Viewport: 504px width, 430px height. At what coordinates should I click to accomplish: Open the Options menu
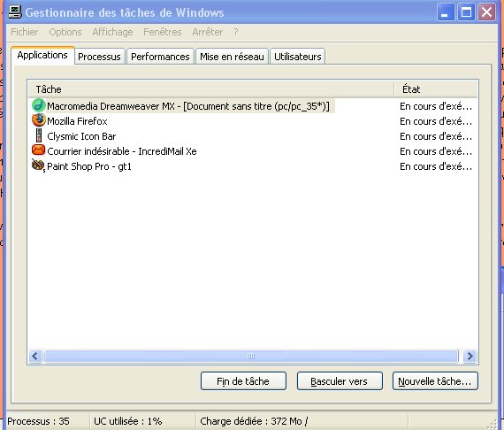(65, 32)
